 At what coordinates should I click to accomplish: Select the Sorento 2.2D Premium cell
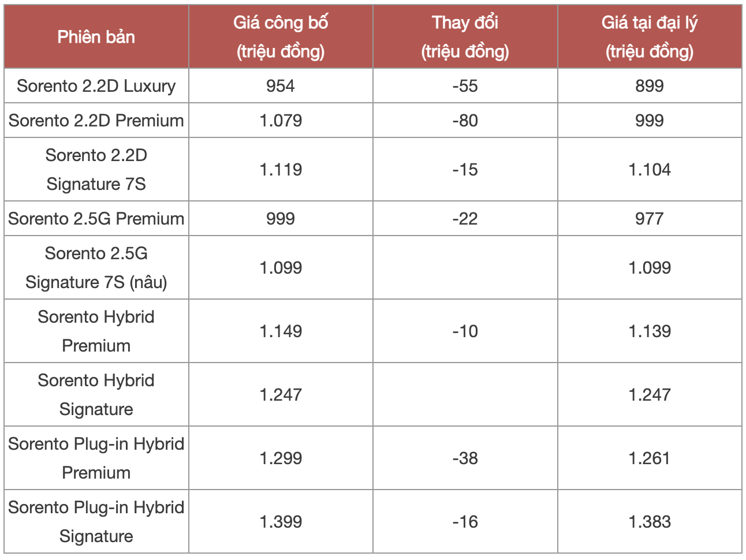(96, 121)
